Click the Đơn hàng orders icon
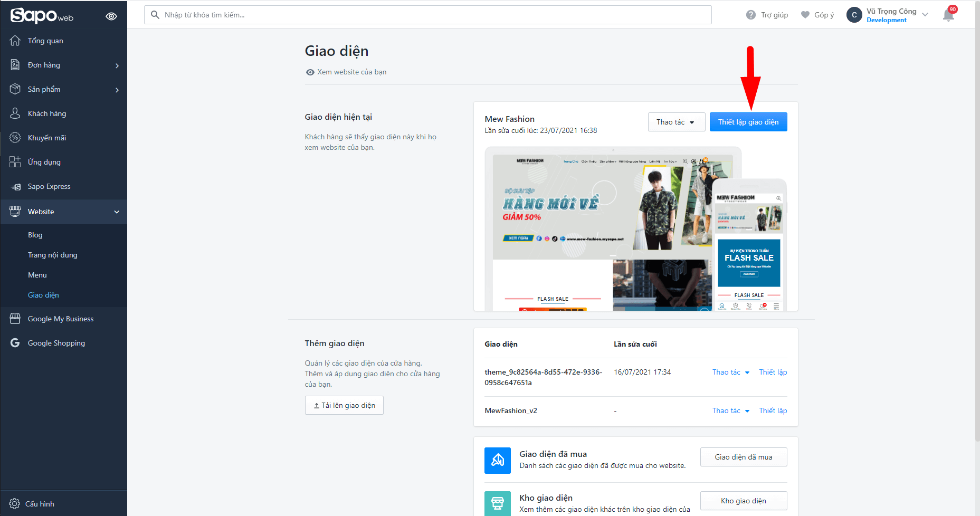980x516 pixels. pyautogui.click(x=15, y=65)
